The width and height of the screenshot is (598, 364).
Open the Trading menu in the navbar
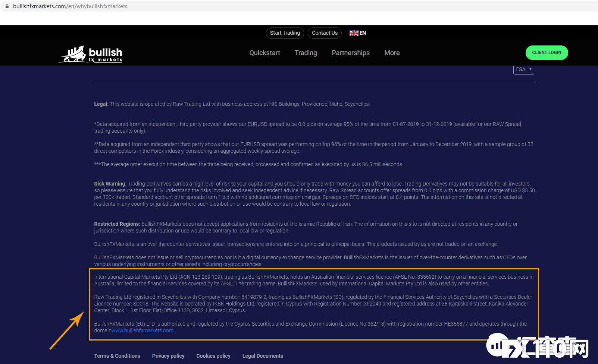[306, 53]
